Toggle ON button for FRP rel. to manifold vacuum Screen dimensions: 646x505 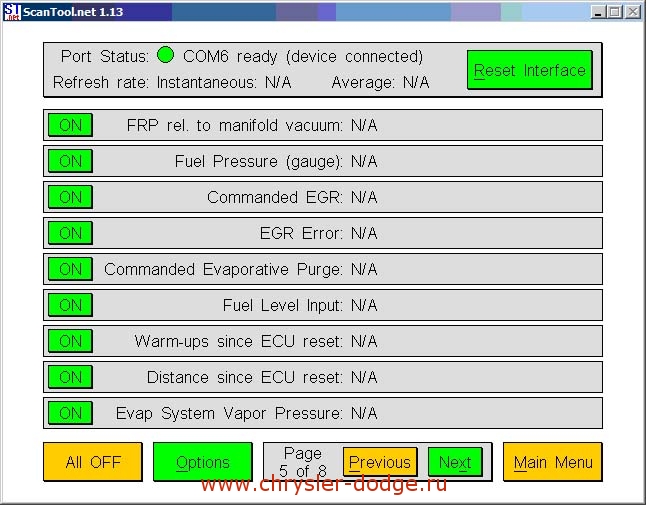click(x=70, y=125)
